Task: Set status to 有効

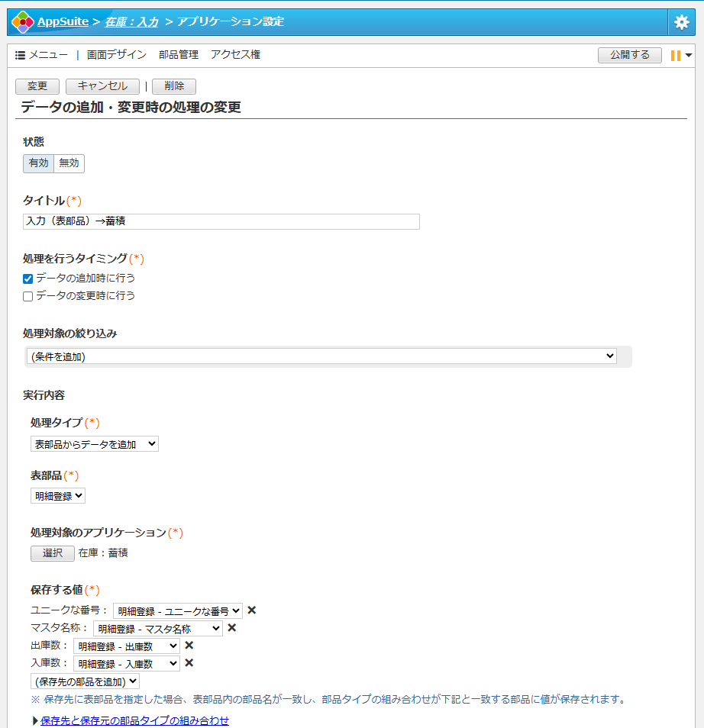Action: click(x=39, y=163)
